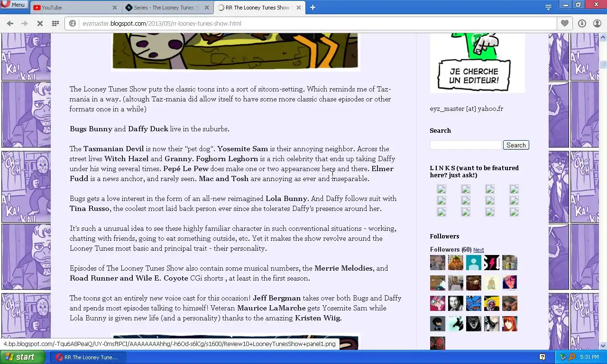Close the RR The Looney Tunes Show tab

pyautogui.click(x=299, y=8)
